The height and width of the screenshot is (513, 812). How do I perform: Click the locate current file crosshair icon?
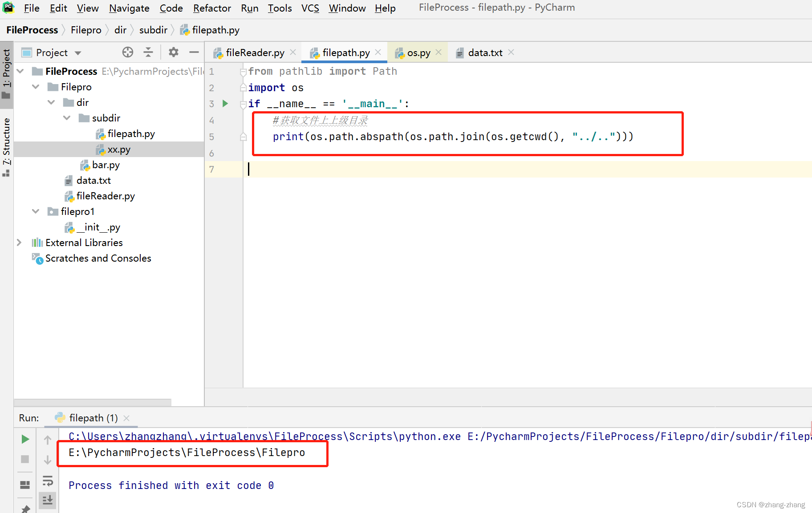pos(128,53)
